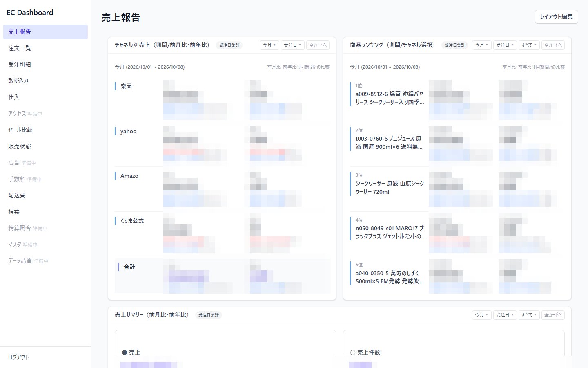Open 今月 dropdown in チャネル別売上 card
Image resolution: width=588 pixels, height=368 pixels.
[x=269, y=45]
